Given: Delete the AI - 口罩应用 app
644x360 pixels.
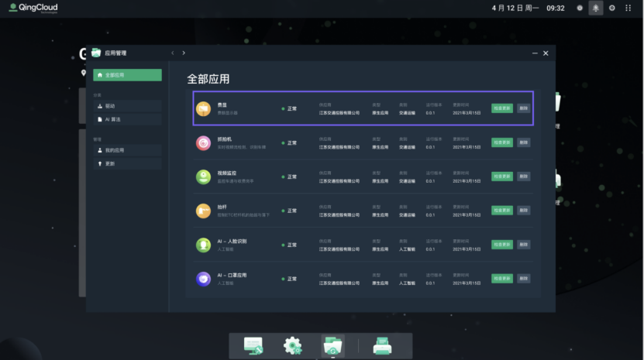Looking at the screenshot, I should point(523,279).
